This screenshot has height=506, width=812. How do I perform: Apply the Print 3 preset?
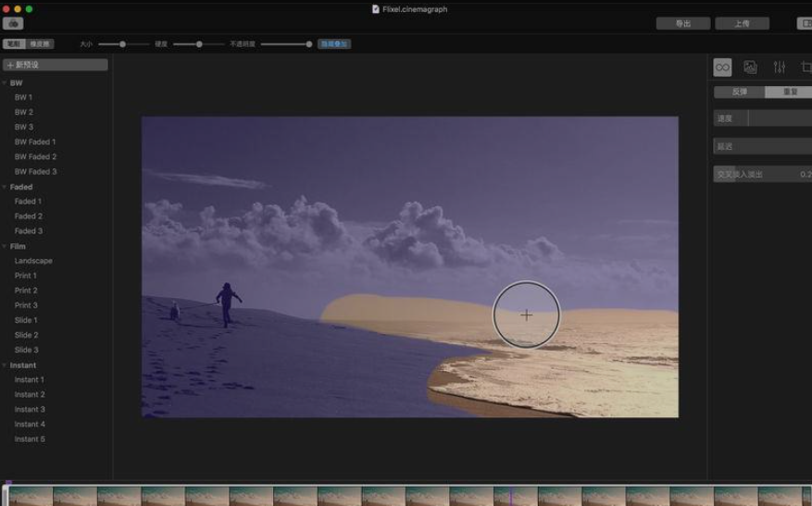coord(26,306)
